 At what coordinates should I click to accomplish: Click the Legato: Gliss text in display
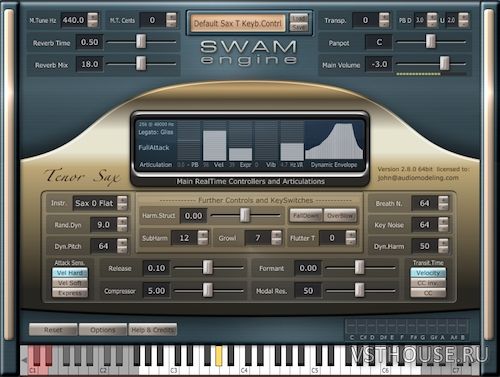point(156,132)
